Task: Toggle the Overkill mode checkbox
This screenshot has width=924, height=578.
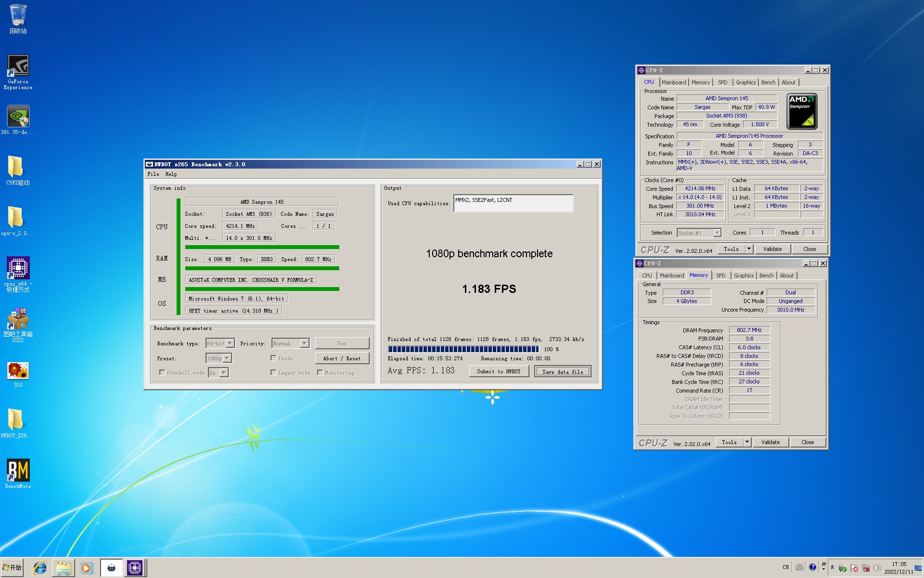Action: (x=162, y=372)
